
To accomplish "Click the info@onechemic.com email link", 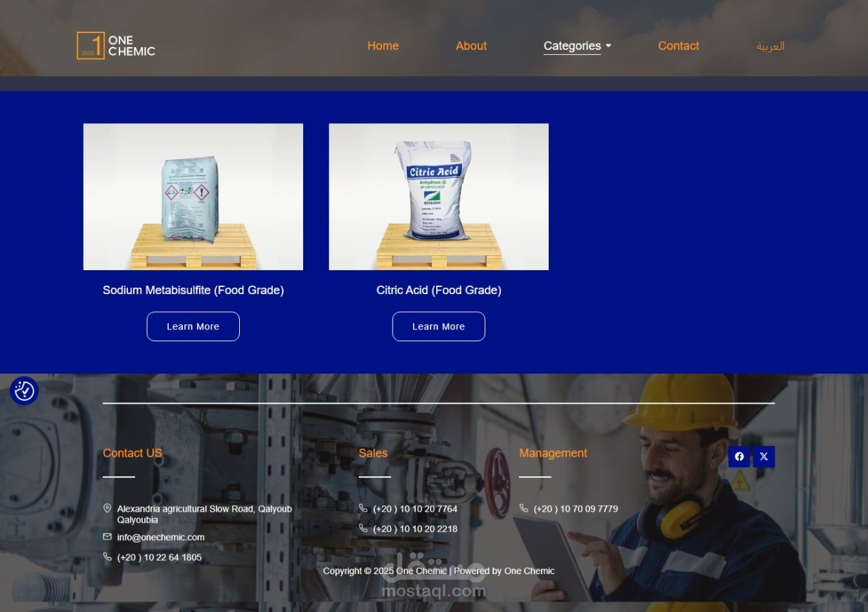I will pos(161,537).
